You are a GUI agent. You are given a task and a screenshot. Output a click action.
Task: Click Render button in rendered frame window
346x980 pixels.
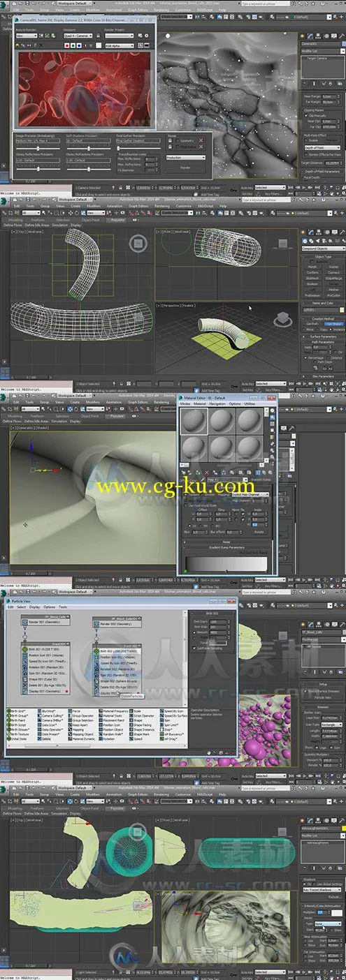[186, 167]
